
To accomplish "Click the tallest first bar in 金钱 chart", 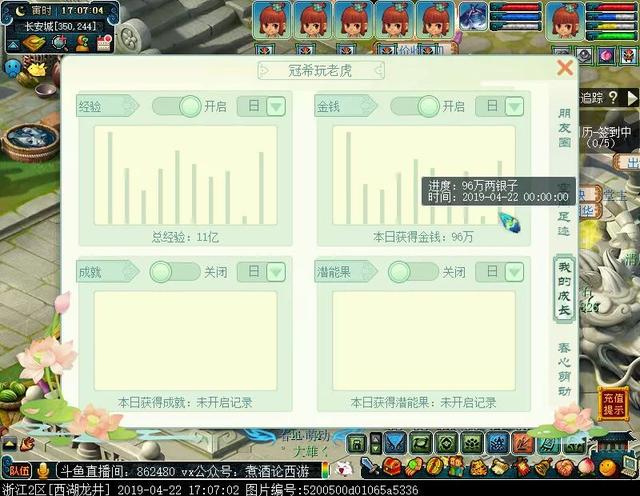I will click(349, 178).
